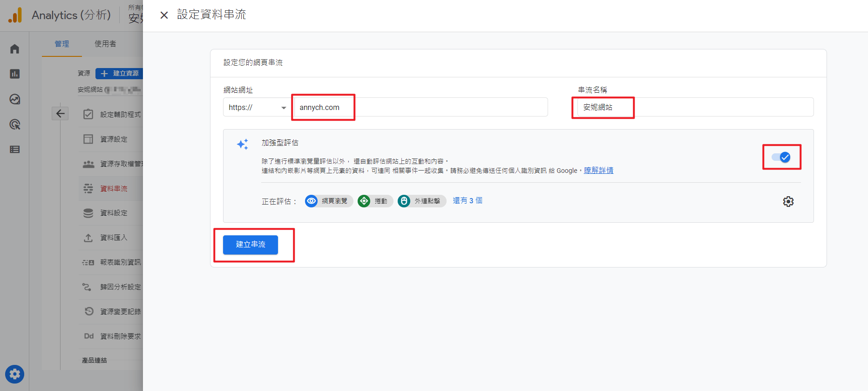Switch to the 管理 tab
The width and height of the screenshot is (868, 391).
(62, 44)
